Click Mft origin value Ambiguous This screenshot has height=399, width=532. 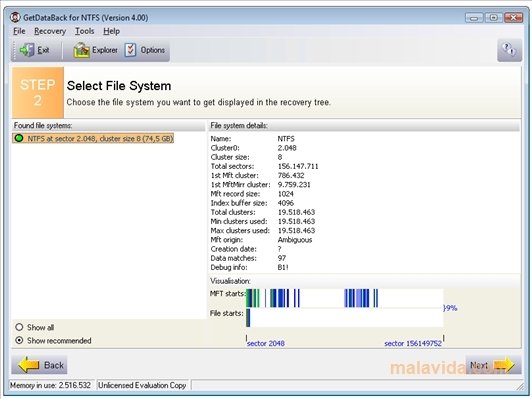click(x=295, y=240)
